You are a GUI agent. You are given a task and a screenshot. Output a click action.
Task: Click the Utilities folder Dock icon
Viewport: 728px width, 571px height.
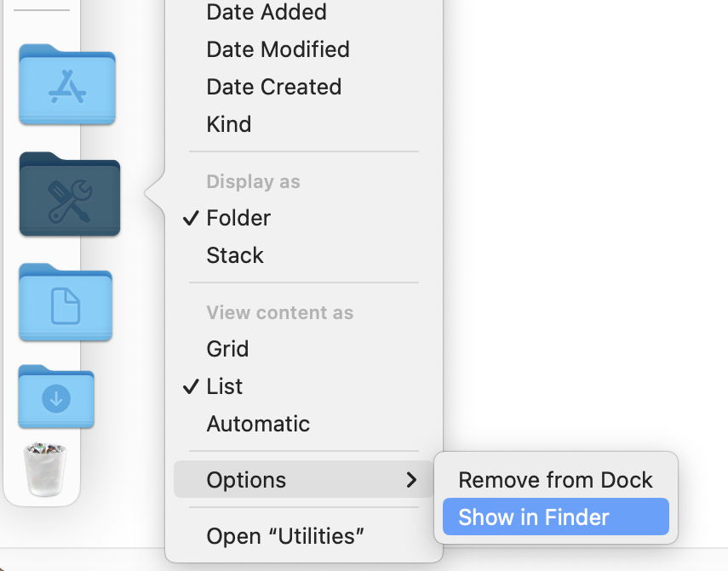click(x=69, y=195)
